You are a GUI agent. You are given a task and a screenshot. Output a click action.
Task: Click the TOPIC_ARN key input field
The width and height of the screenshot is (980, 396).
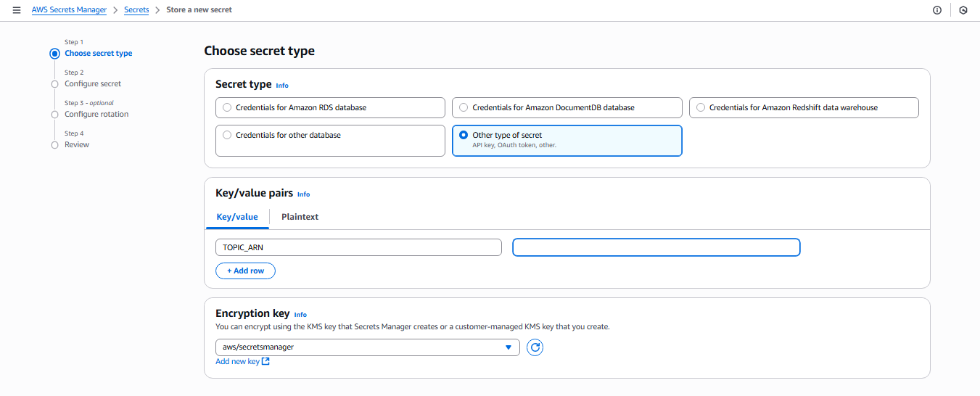point(358,247)
